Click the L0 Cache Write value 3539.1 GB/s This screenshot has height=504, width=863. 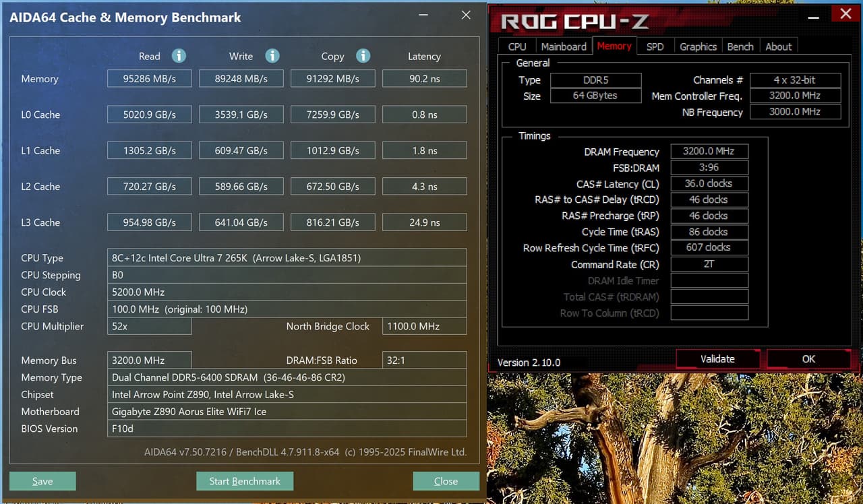click(241, 115)
